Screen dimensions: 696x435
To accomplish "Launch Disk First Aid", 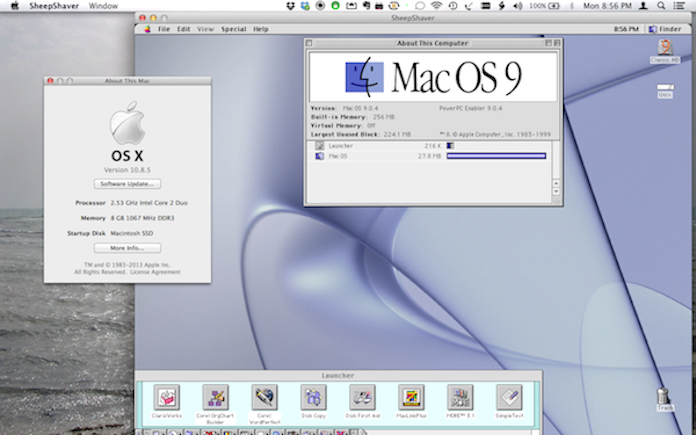I will click(362, 397).
